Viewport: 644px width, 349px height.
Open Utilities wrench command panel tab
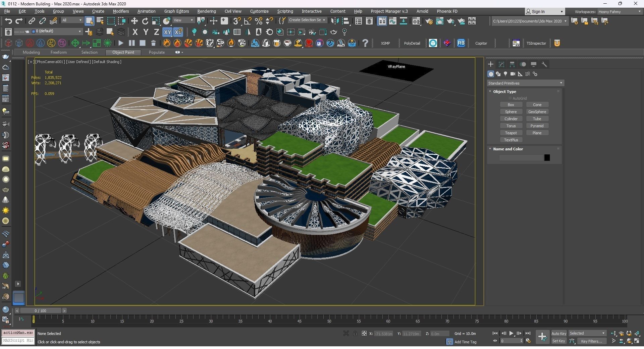tap(544, 64)
